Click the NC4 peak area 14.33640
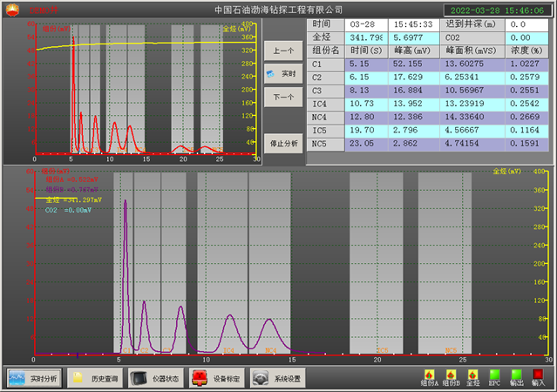 click(472, 117)
